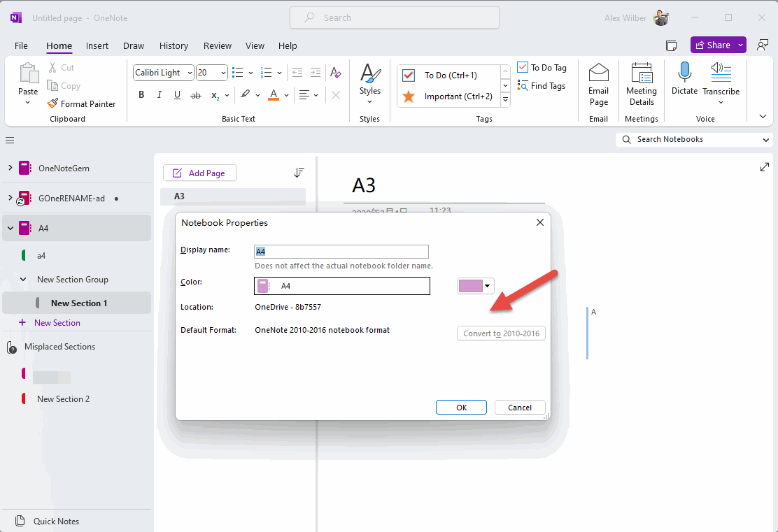The height and width of the screenshot is (532, 778).
Task: Click OK in Notebook Properties
Action: click(461, 408)
